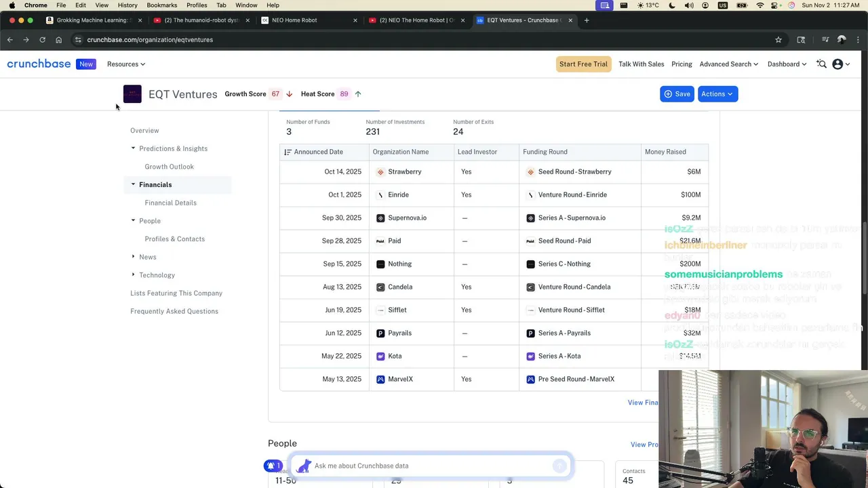Open Growth Outlook in sidebar
This screenshot has width=868, height=488.
click(x=169, y=167)
